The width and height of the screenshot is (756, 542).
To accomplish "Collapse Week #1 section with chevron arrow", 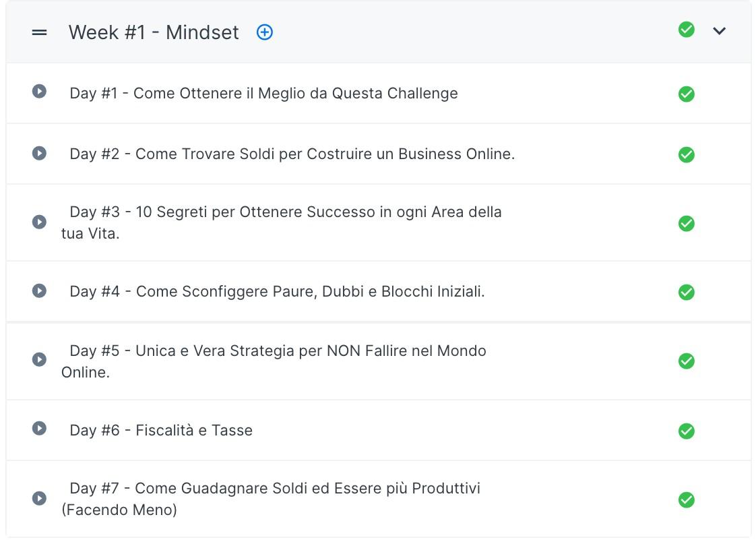I will coord(720,30).
